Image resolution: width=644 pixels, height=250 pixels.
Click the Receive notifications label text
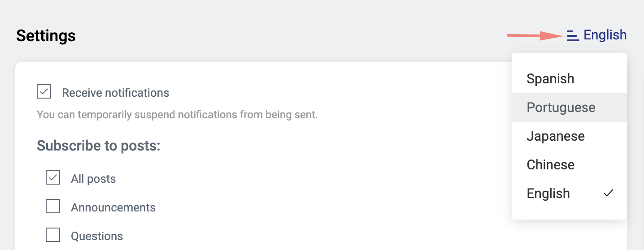115,93
